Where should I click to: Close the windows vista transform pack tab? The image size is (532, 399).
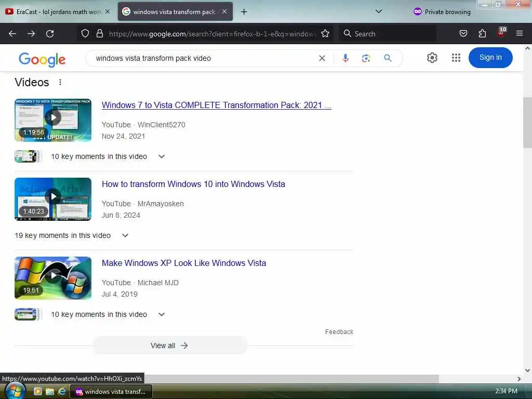point(224,11)
